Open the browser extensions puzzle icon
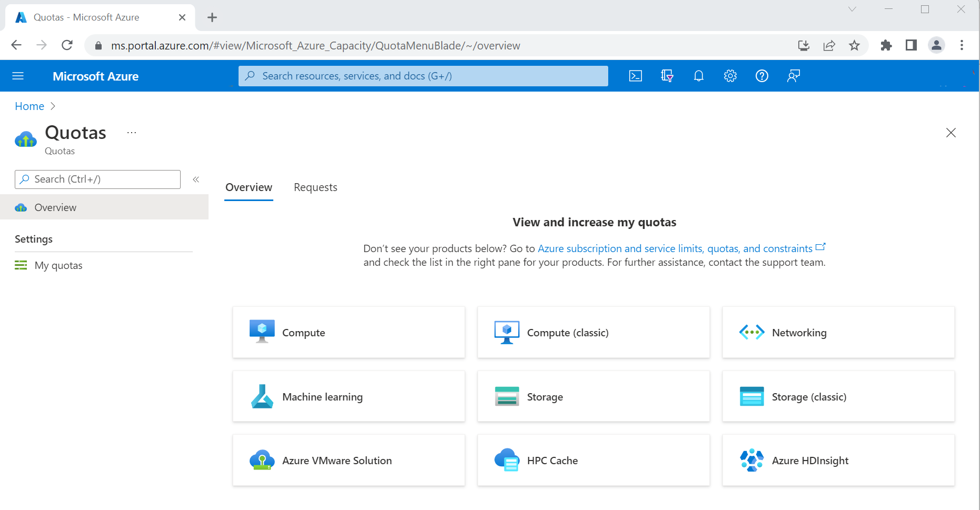980x510 pixels. [x=886, y=45]
